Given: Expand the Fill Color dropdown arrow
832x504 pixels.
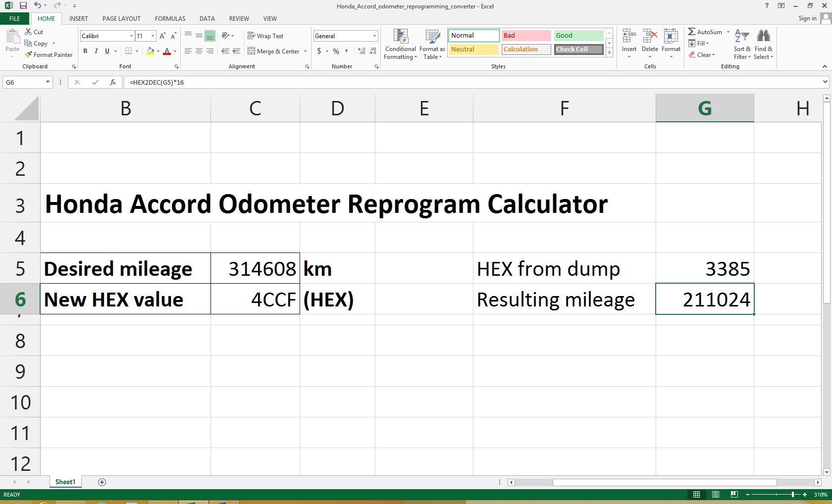Looking at the screenshot, I should [x=159, y=51].
